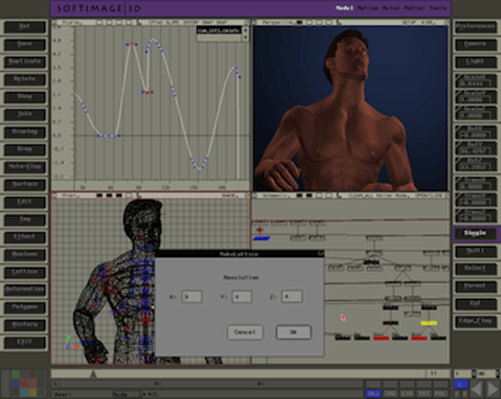501x399 pixels.
Task: Click the mouse-mode icon in the Perspective title bar
Action: 339,22
